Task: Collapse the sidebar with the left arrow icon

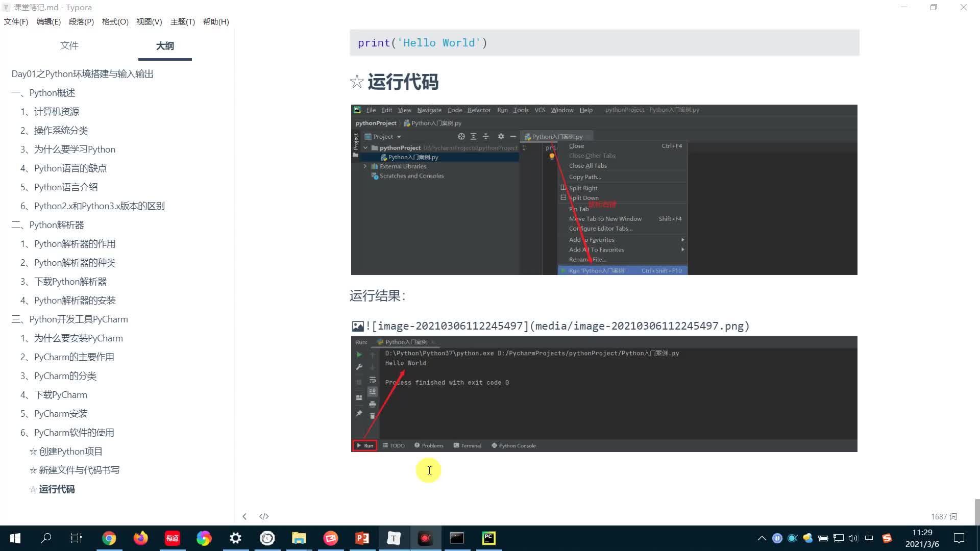Action: 244,516
